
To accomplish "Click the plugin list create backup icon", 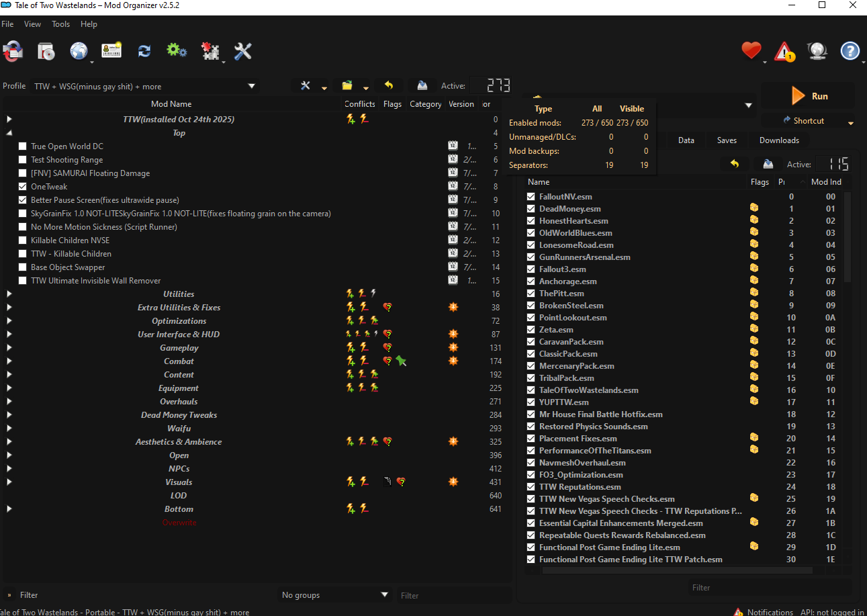I will click(768, 164).
